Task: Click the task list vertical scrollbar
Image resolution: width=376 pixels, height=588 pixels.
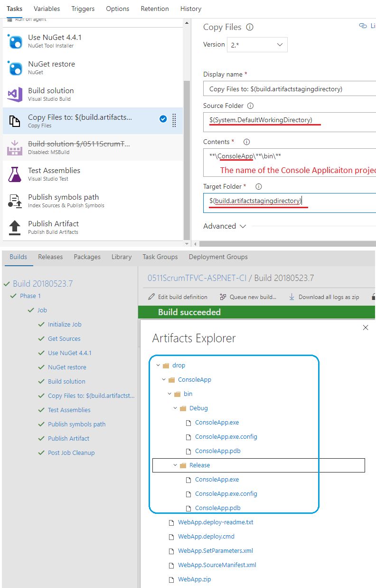Action: pyautogui.click(x=187, y=159)
